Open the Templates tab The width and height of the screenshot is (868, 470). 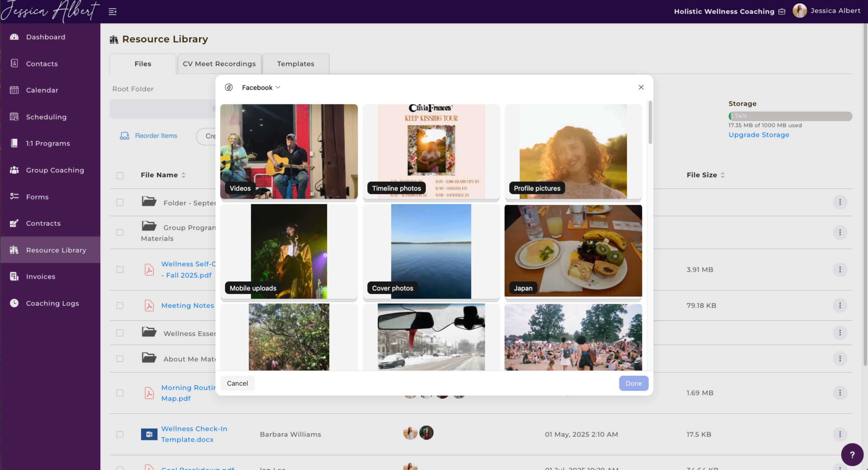[296, 64]
